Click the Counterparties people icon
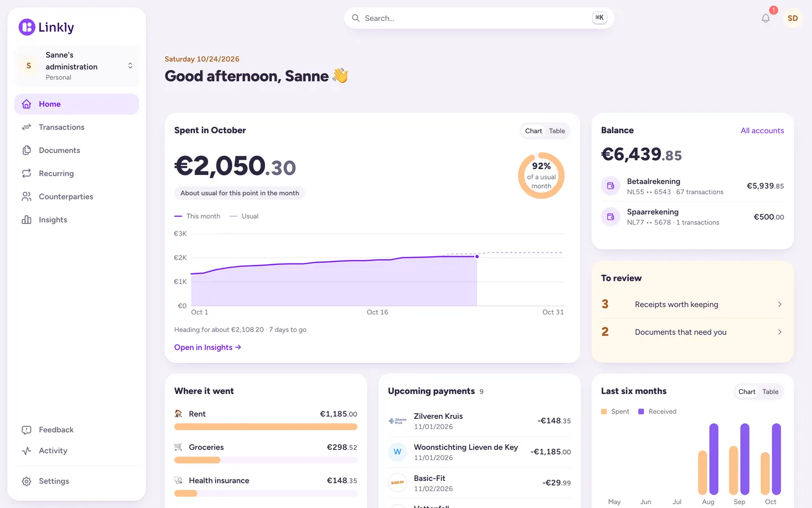812x508 pixels. 27,196
